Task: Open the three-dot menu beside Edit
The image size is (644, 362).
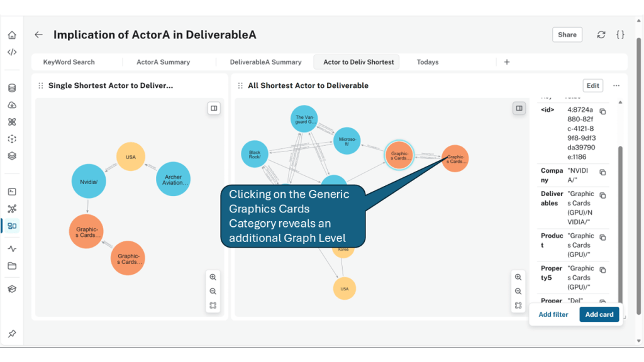Action: [x=616, y=85]
